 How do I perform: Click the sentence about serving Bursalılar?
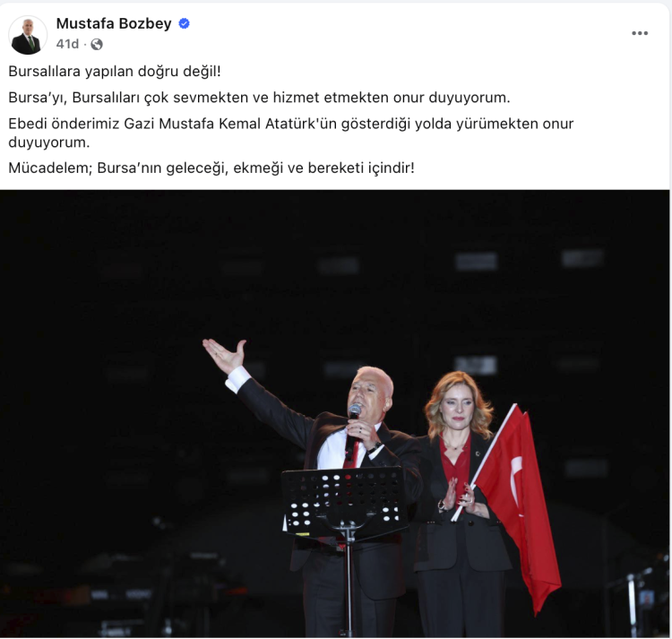(x=259, y=98)
